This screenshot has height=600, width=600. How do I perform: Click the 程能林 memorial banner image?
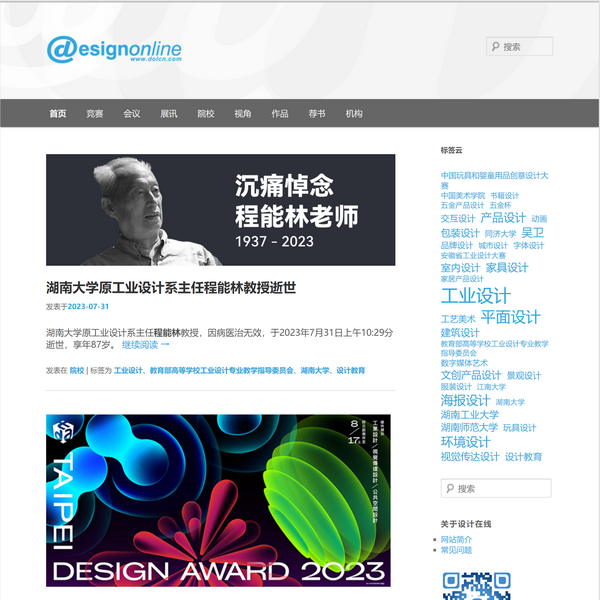(x=220, y=210)
